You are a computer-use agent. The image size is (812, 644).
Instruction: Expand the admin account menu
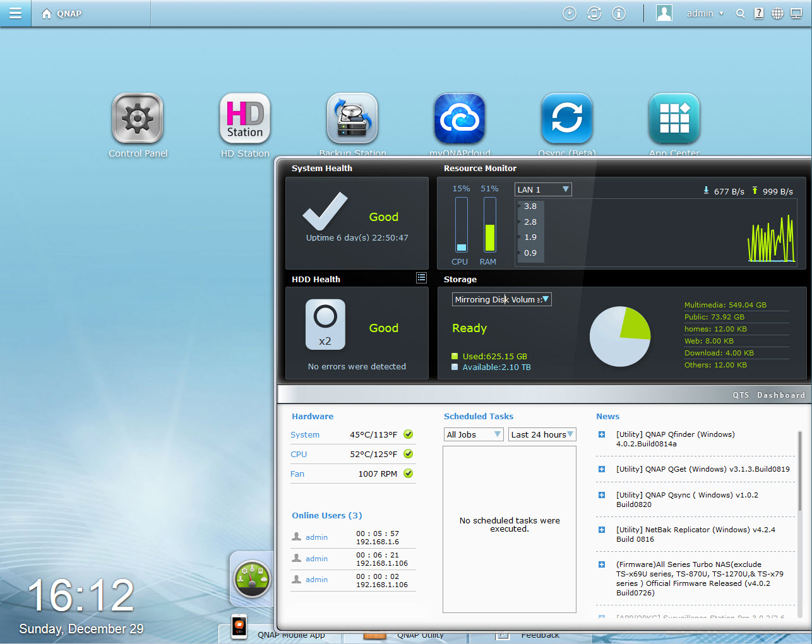pos(705,13)
